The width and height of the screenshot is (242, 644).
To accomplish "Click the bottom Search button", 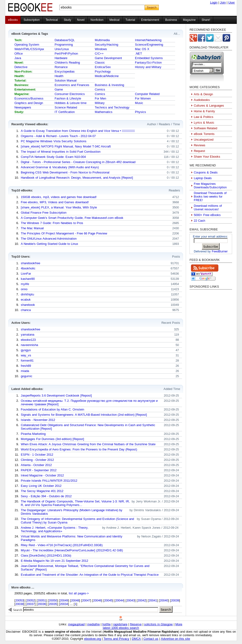I will (x=166, y=609).
